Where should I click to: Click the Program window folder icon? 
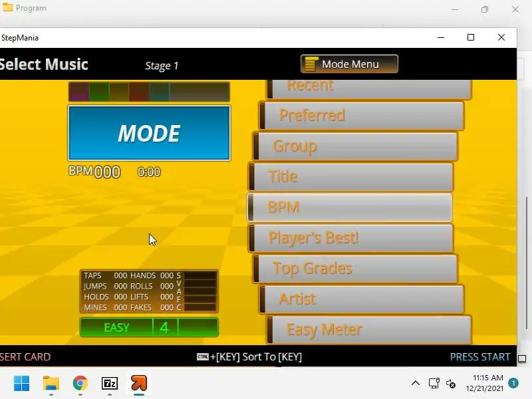(x=7, y=7)
